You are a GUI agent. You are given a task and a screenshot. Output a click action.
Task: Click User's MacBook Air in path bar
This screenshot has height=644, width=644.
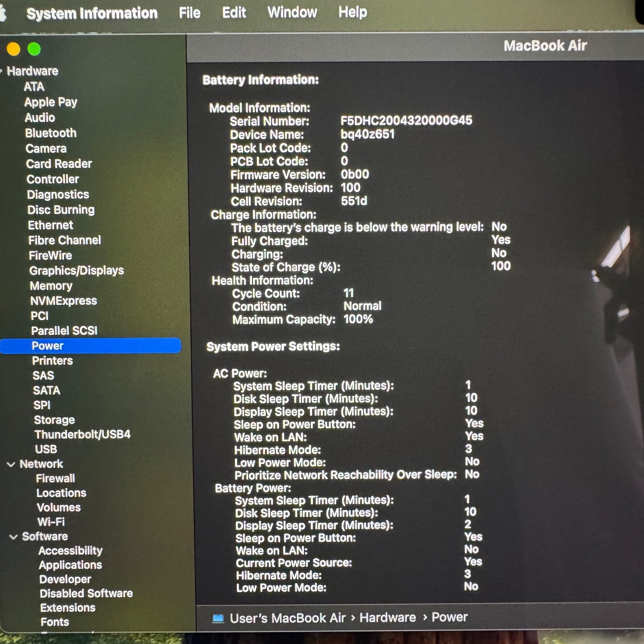click(x=287, y=618)
